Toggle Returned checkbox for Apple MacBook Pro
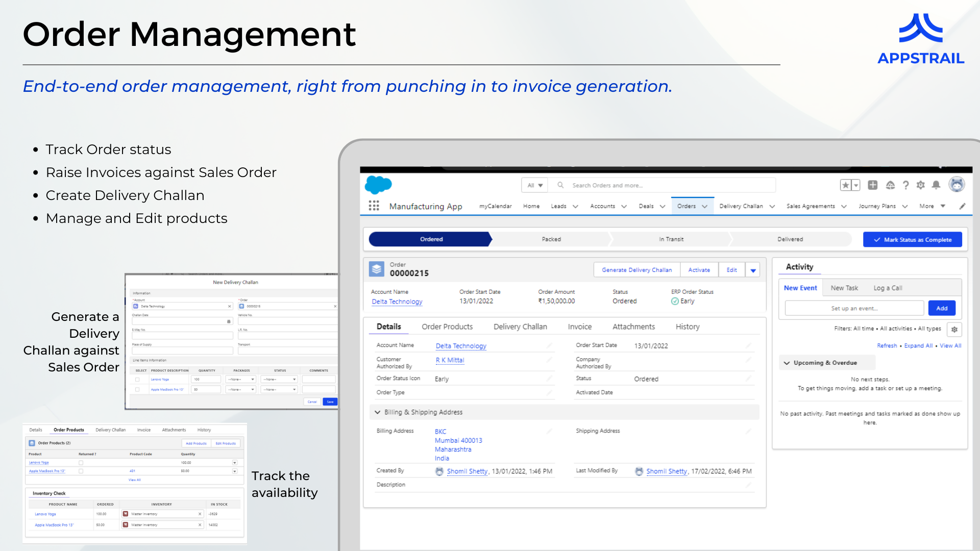 tap(81, 471)
